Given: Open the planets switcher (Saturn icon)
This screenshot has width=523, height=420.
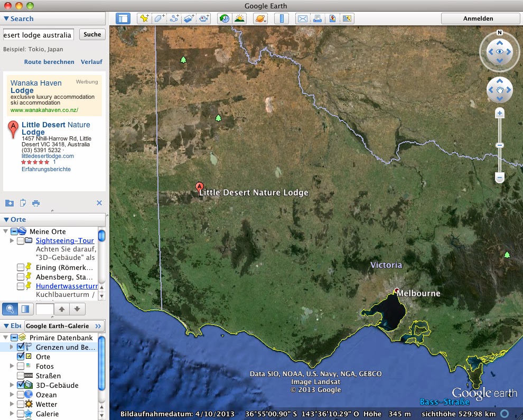Looking at the screenshot, I should (260, 18).
